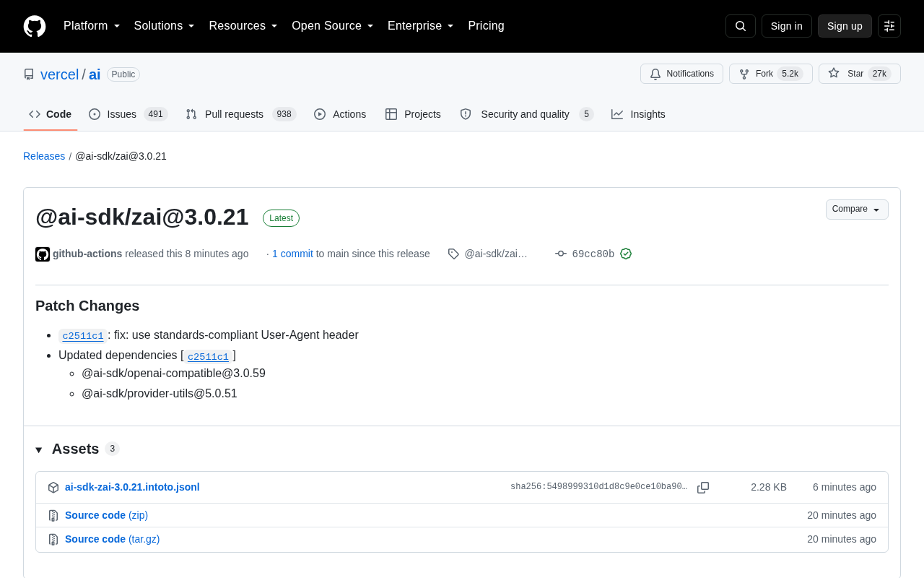This screenshot has width=924, height=578.
Task: Open Security and quality tab
Action: coord(527,114)
